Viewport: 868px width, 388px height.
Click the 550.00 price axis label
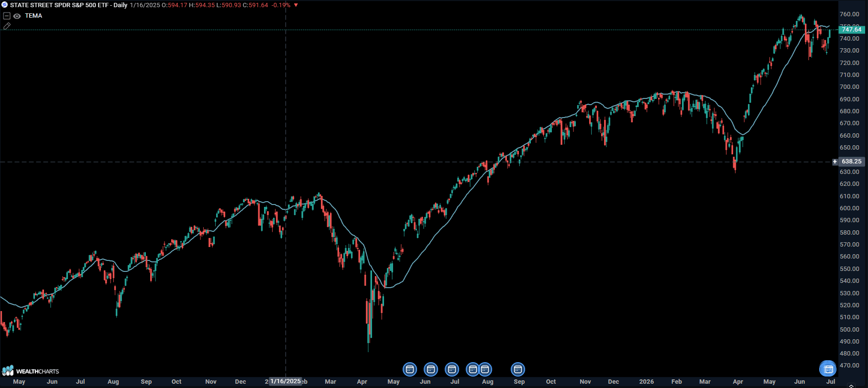tap(849, 269)
